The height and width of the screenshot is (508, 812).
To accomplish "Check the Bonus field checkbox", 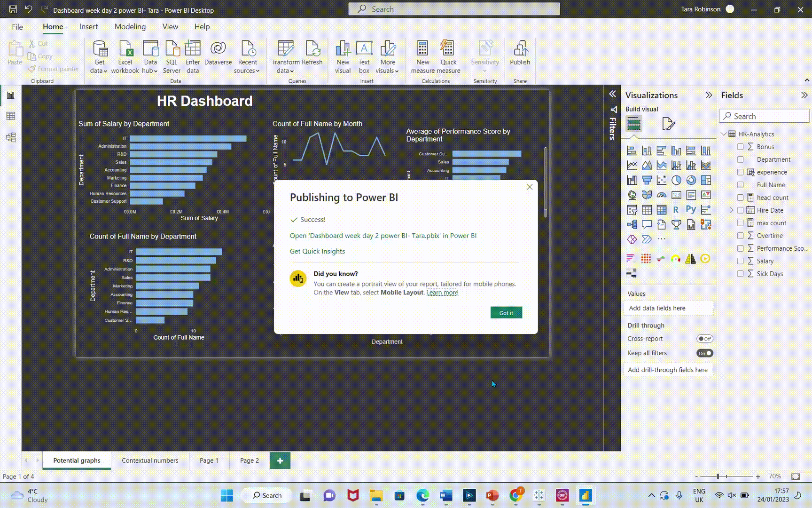I will pyautogui.click(x=740, y=147).
